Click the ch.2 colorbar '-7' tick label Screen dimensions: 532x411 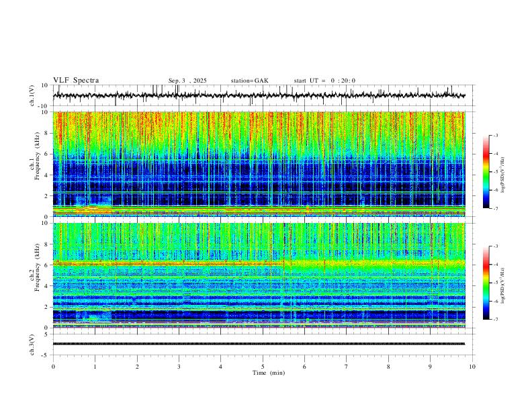coord(495,320)
